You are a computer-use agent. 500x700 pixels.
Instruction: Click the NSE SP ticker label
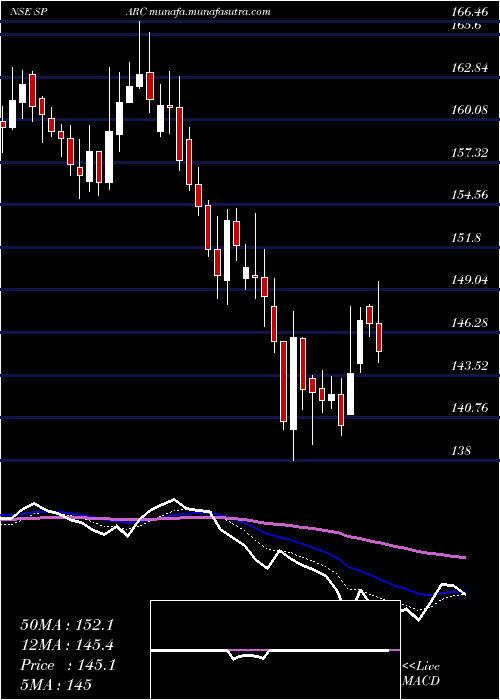[29, 12]
